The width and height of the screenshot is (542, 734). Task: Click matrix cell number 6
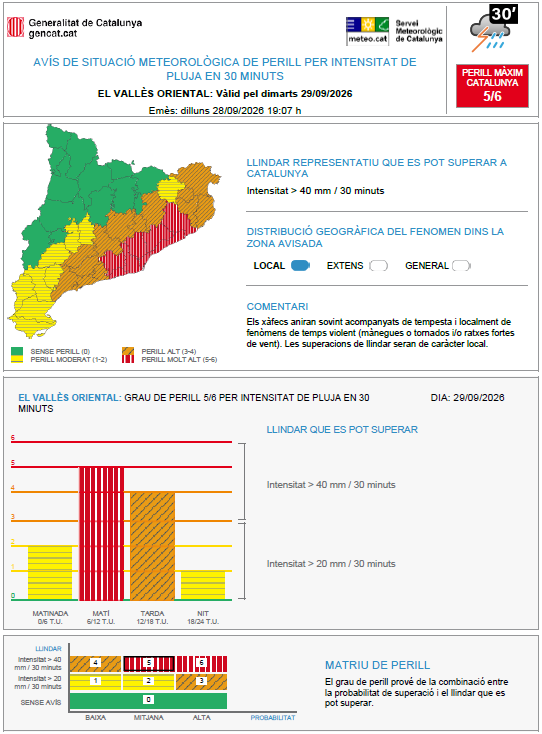(202, 663)
